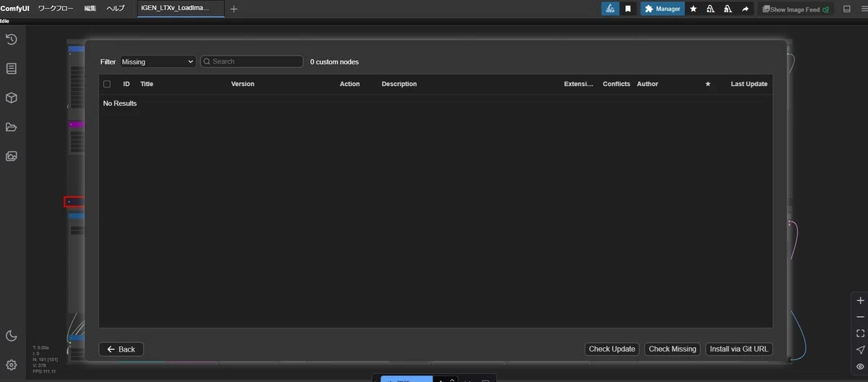Sort by the Extensi... column header
Image resolution: width=868 pixels, height=382 pixels.
click(579, 84)
